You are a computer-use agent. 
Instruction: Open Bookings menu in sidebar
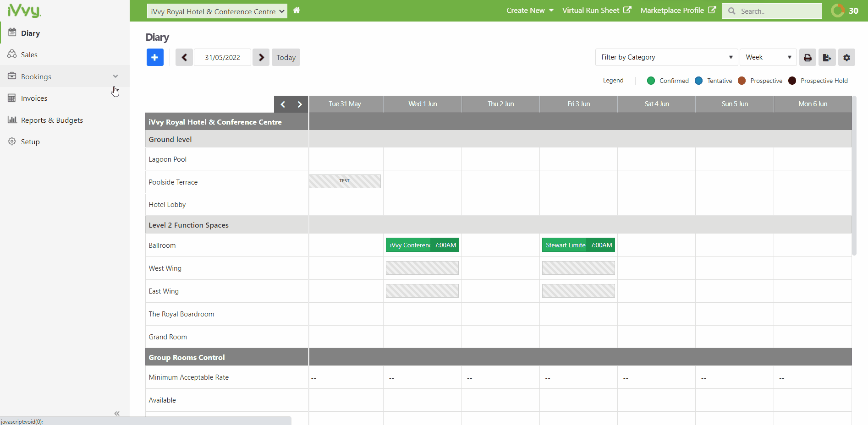point(36,76)
